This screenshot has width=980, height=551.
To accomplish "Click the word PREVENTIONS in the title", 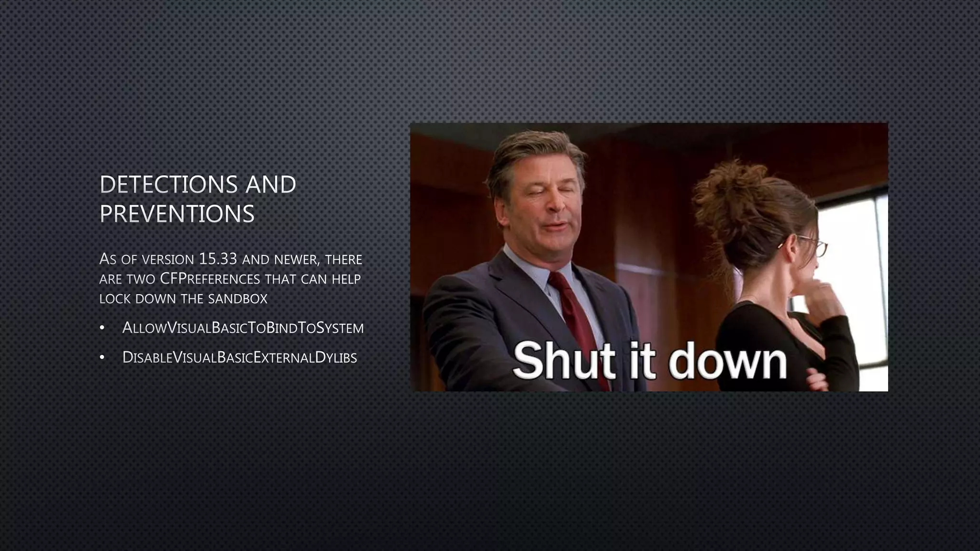I will (177, 214).
